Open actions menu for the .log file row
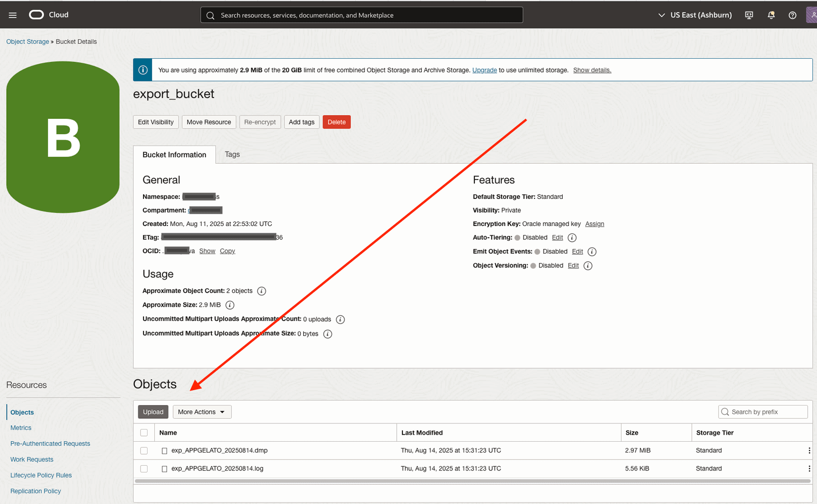This screenshot has width=817, height=504. [809, 468]
